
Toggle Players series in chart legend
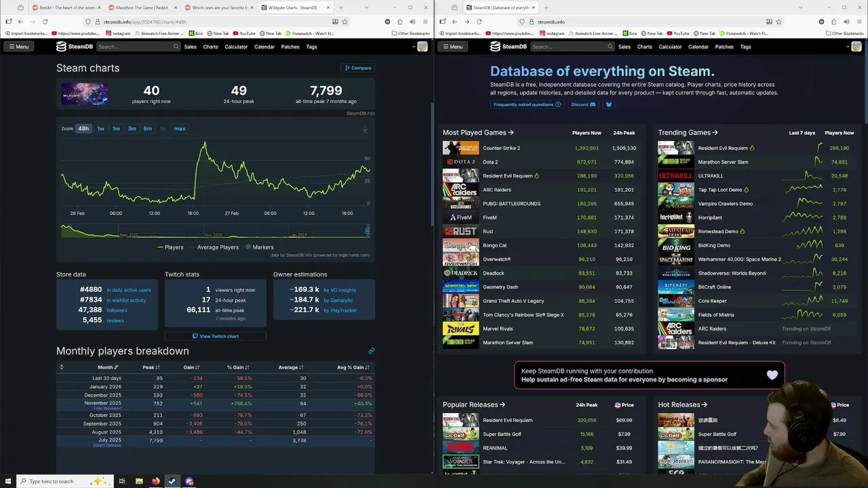(x=170, y=247)
